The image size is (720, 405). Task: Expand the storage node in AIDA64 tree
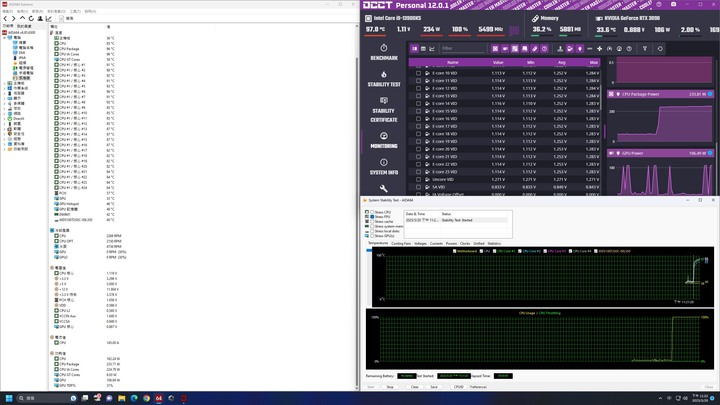pos(5,108)
